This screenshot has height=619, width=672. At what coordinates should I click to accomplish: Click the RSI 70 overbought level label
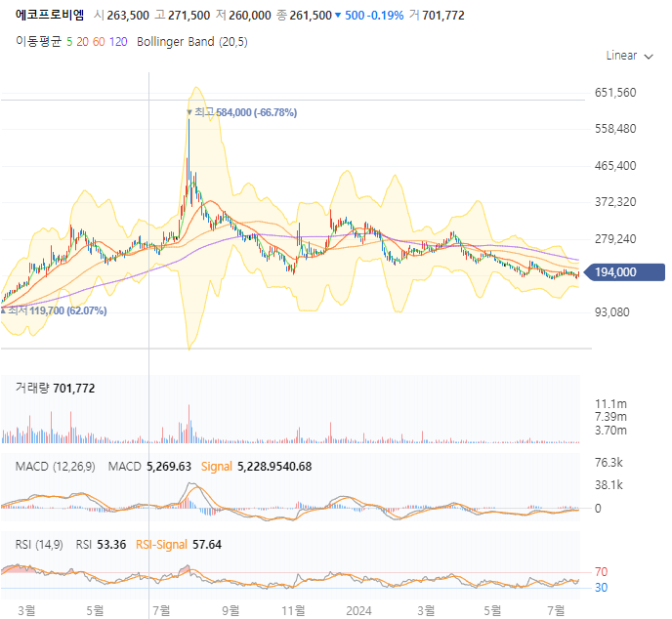[601, 572]
